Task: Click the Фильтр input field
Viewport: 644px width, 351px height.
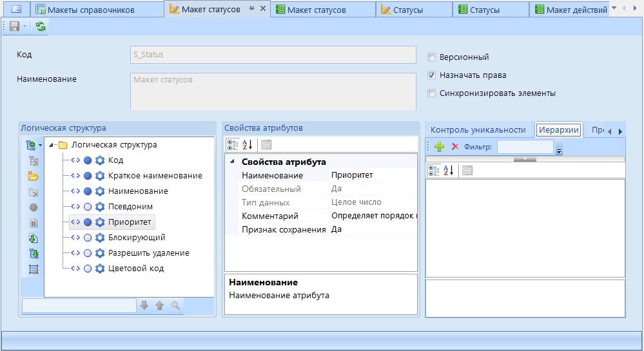Action: pos(525,147)
